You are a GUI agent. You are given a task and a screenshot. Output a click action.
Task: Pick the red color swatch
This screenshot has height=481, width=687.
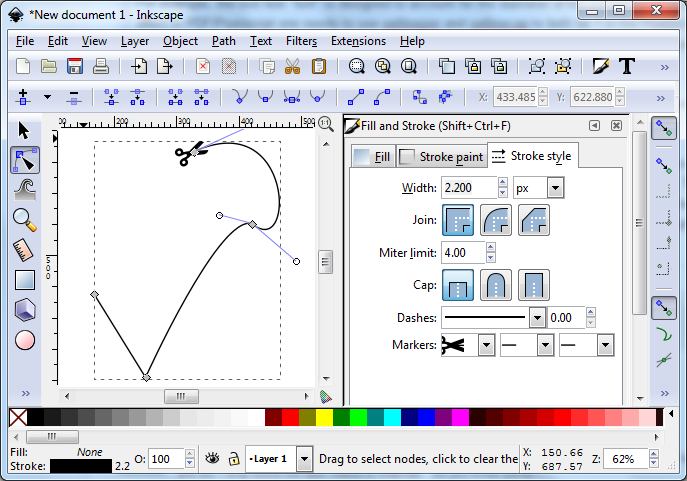click(290, 417)
